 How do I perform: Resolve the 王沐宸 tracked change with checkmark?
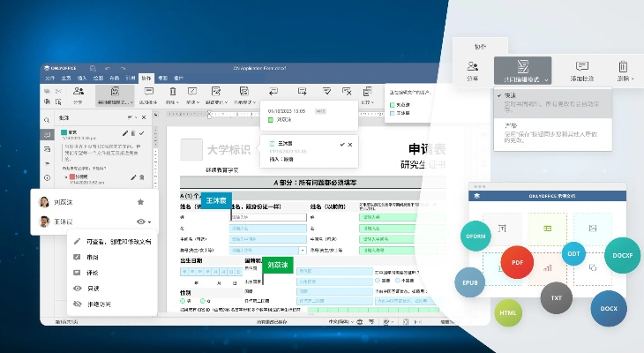coord(341,144)
